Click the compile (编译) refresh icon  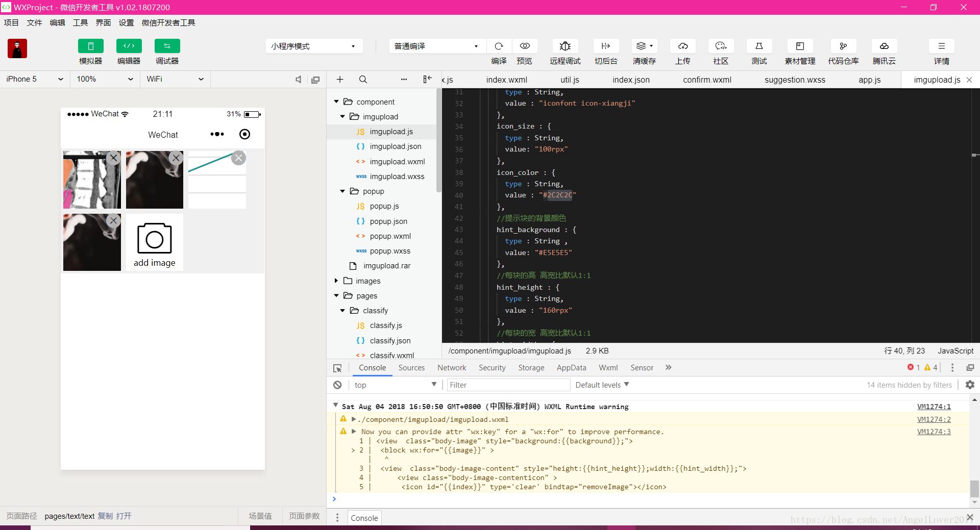click(499, 46)
